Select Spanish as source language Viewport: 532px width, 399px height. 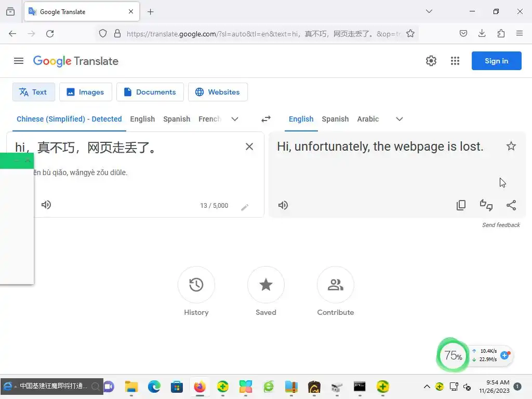[177, 119]
